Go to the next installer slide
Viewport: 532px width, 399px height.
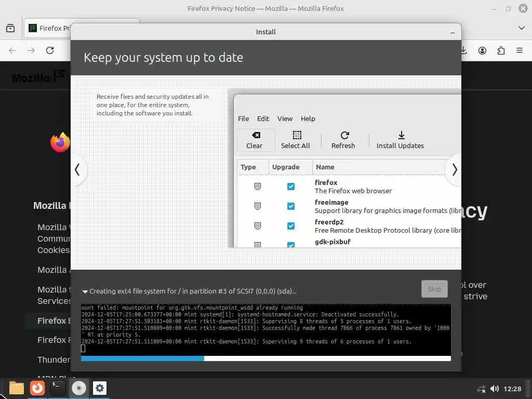coord(454,170)
